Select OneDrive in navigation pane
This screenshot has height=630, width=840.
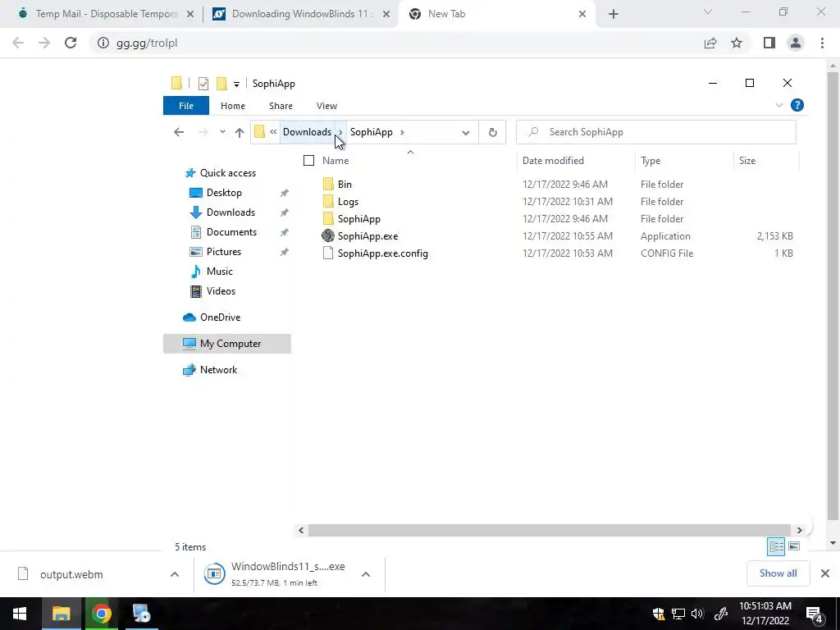pyautogui.click(x=220, y=317)
